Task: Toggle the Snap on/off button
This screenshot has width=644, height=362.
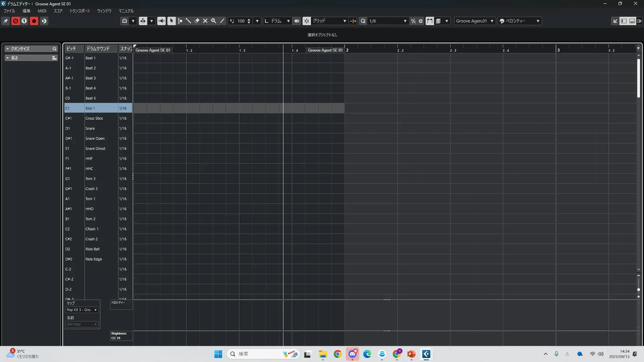Action: [x=307, y=21]
